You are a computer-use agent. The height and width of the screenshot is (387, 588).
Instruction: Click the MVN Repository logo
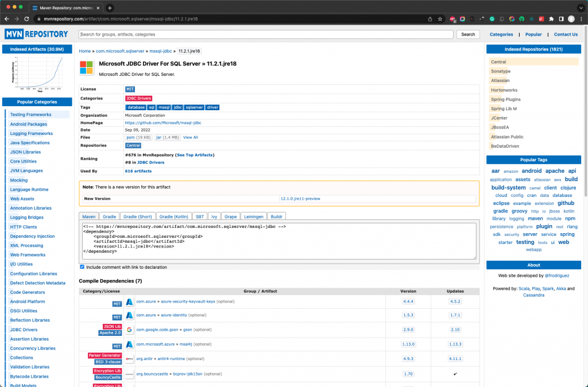coord(36,34)
